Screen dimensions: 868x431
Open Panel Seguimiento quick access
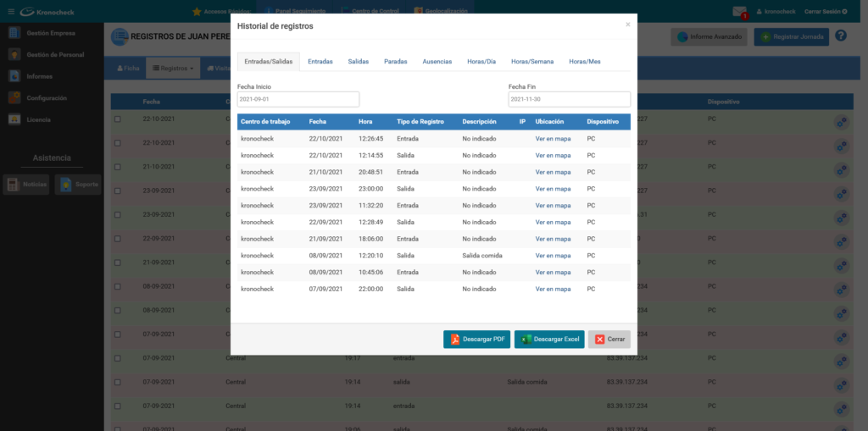tap(296, 11)
